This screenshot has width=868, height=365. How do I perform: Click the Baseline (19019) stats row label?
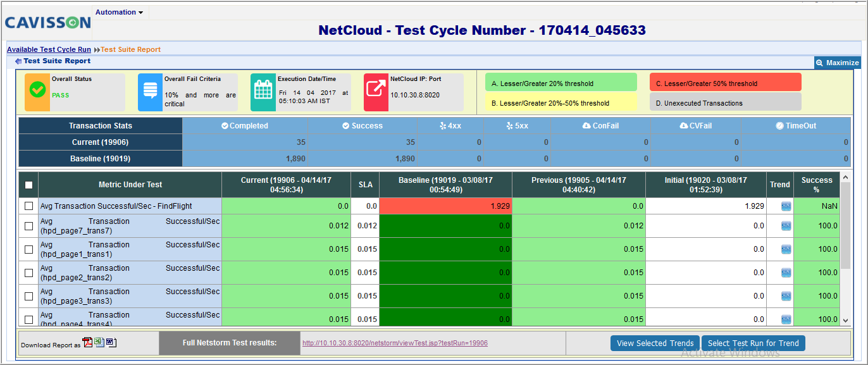coord(101,159)
